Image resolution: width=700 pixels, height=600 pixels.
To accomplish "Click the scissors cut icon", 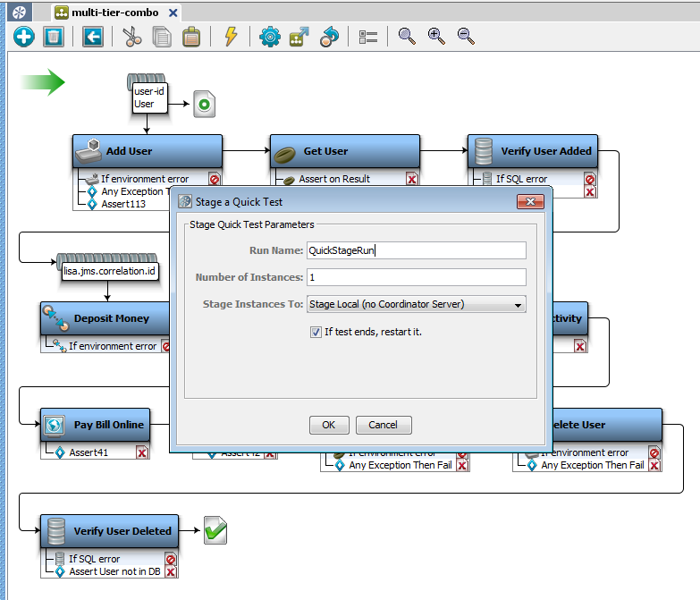I will tap(132, 37).
